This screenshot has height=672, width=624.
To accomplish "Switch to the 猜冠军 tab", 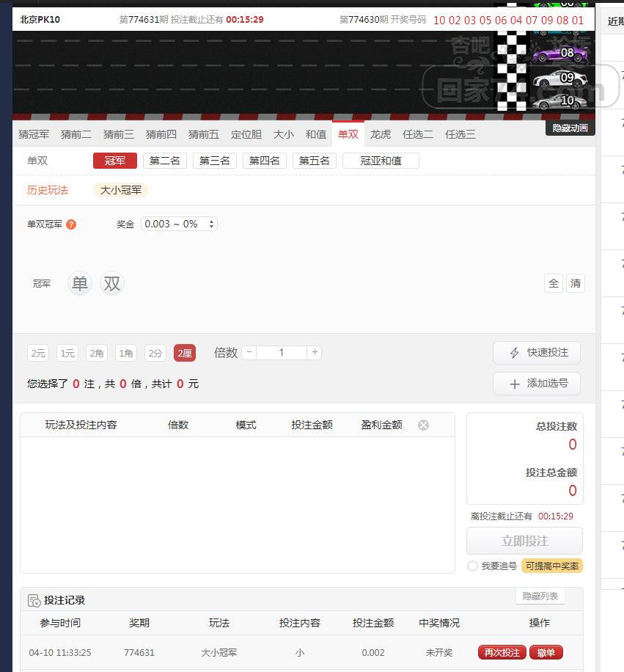I will [x=34, y=134].
